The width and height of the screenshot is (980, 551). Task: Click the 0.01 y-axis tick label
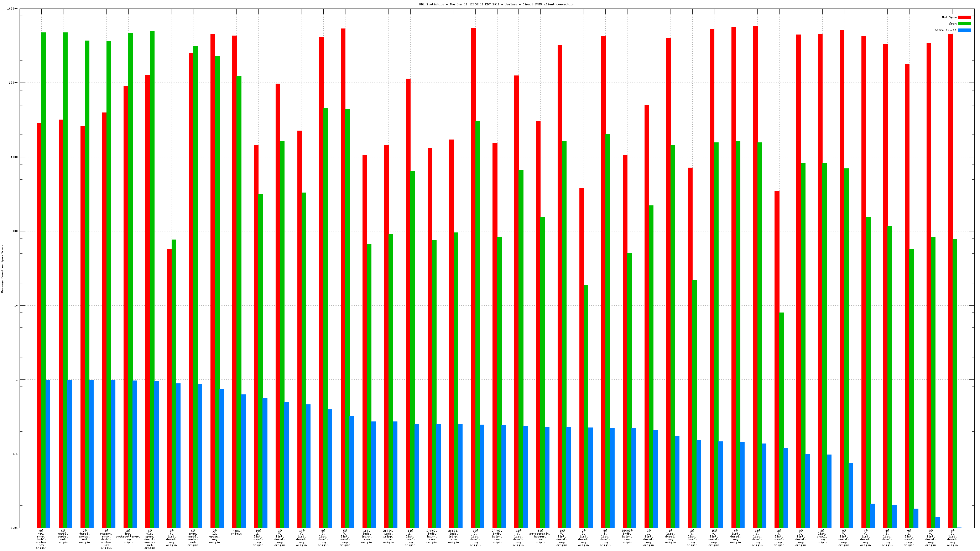pos(14,528)
